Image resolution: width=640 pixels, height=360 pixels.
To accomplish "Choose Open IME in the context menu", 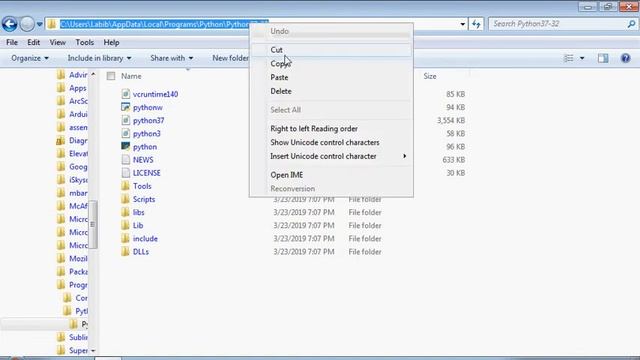I will [x=331, y=175].
